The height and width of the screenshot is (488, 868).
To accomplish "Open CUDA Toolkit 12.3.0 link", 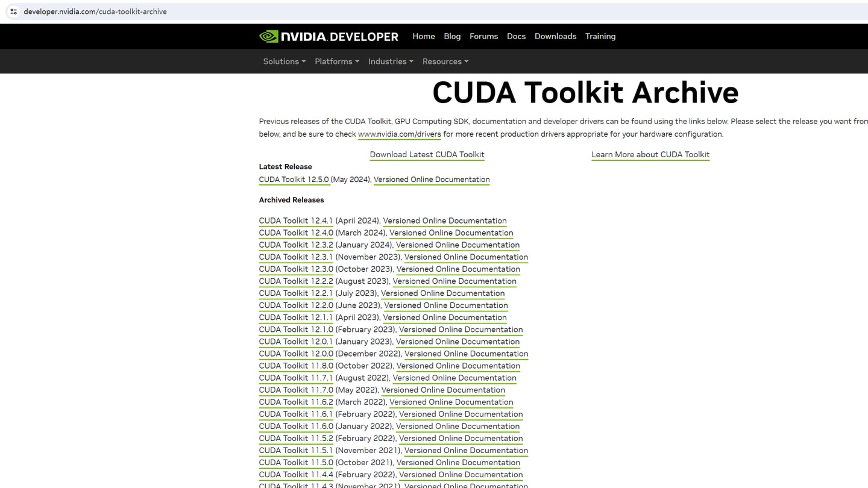I will point(296,269).
